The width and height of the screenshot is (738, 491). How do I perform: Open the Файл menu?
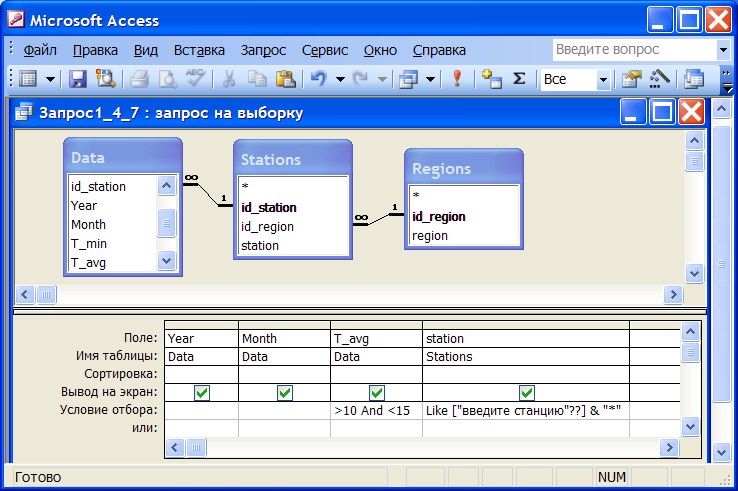click(40, 50)
